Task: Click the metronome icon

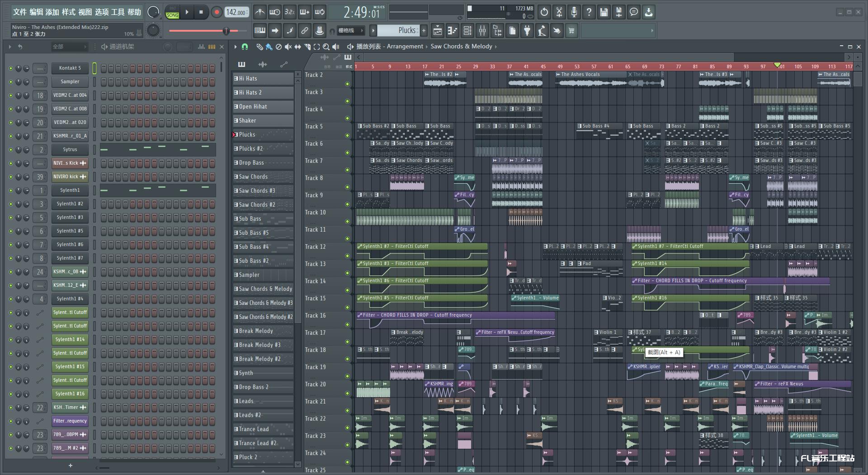Action: 259,12
